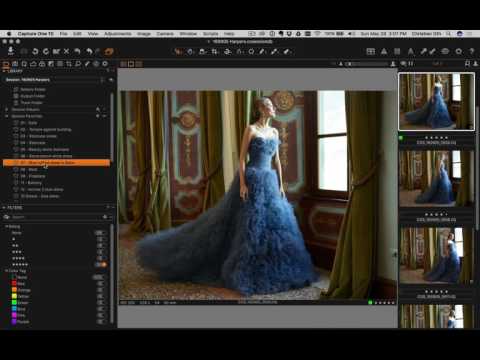Click the letter A annotations icon
This screenshot has height=360, width=480.
pyautogui.click(x=411, y=51)
